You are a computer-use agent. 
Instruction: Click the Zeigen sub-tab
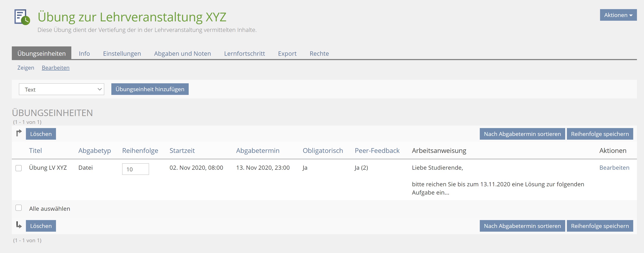coord(26,68)
